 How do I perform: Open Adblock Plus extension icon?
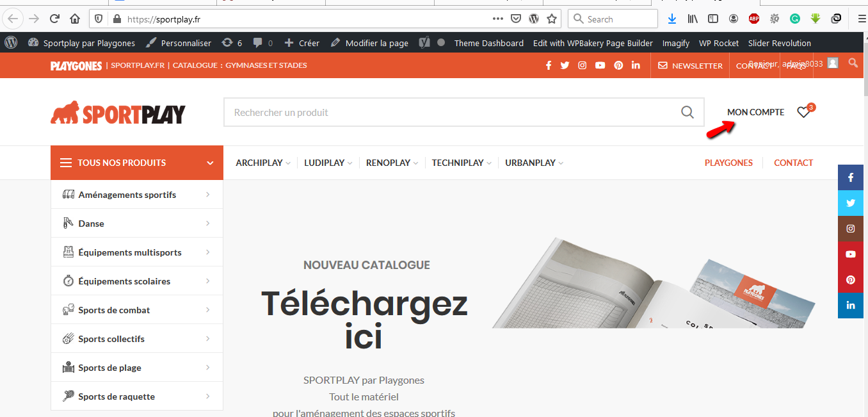click(x=754, y=19)
